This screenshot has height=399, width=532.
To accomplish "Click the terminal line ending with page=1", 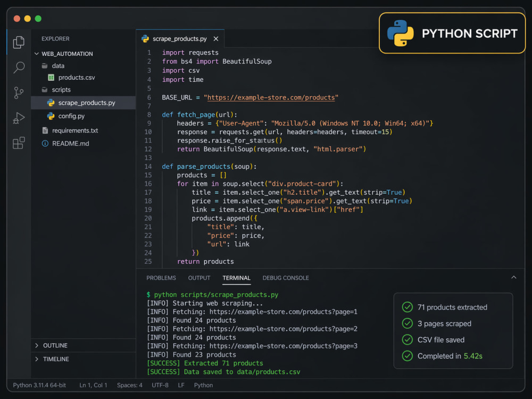I will pyautogui.click(x=252, y=311).
